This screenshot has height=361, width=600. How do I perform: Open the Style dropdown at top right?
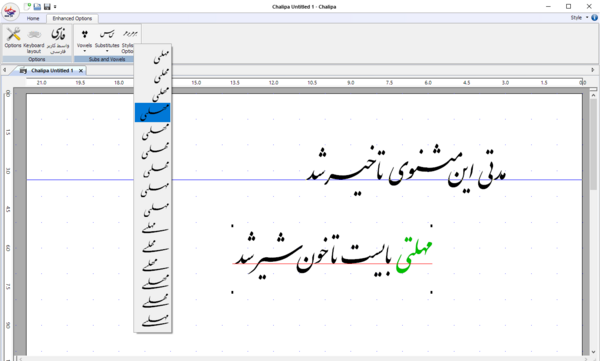pos(579,18)
